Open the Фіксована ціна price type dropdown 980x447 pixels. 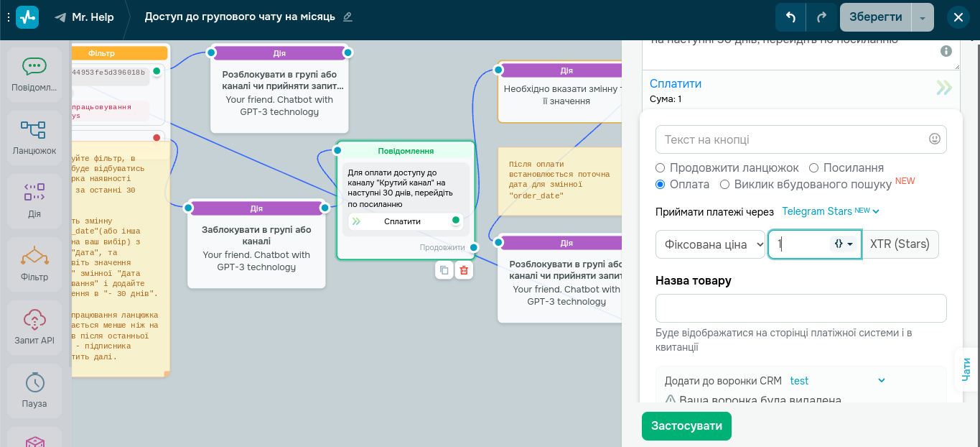(x=710, y=244)
